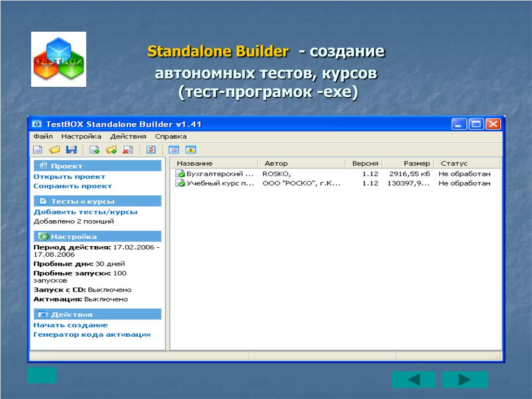The image size is (532, 399).
Task: Click the Период действия setting text
Action: 96,251
